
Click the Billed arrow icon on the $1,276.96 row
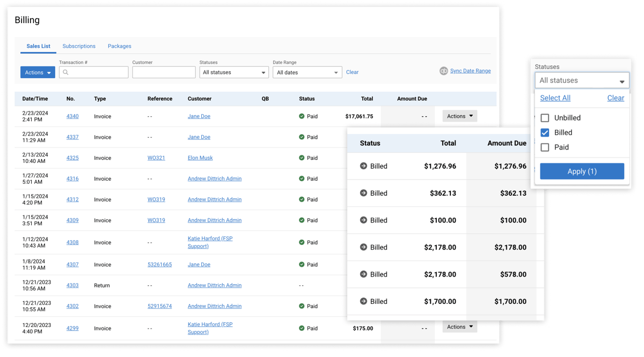coord(363,166)
